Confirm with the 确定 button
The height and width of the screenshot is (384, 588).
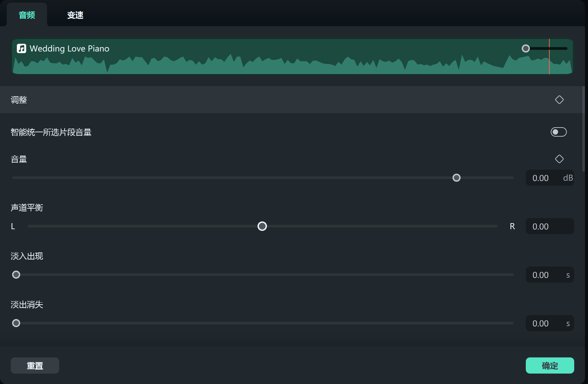550,365
